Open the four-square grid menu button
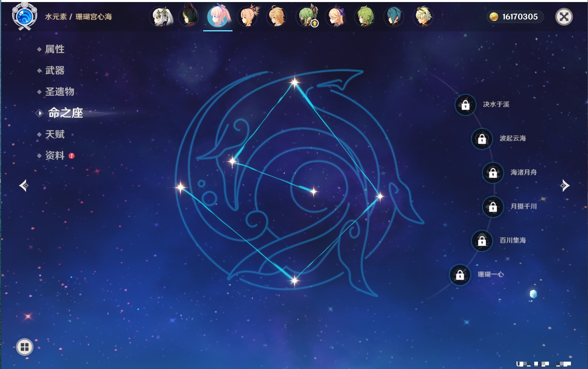This screenshot has height=369, width=588. 24,347
